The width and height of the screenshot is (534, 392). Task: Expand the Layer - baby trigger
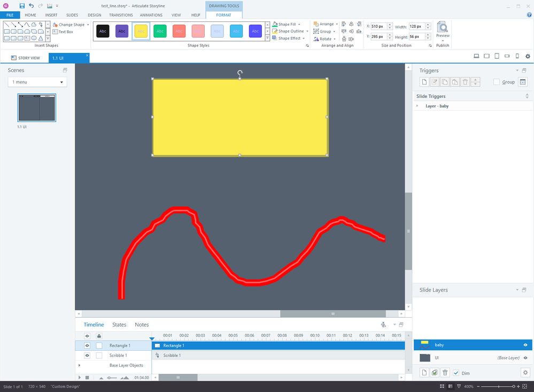(417, 106)
